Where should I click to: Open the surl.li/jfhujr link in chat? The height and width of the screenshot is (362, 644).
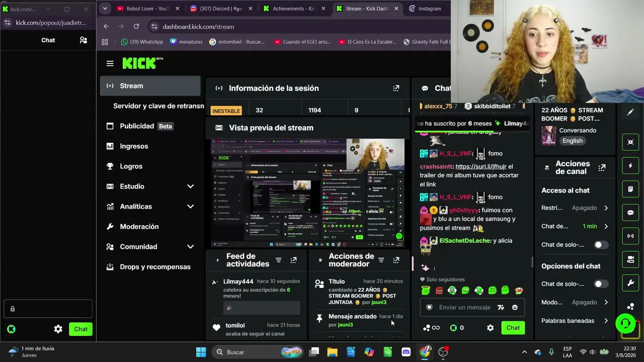(481, 166)
